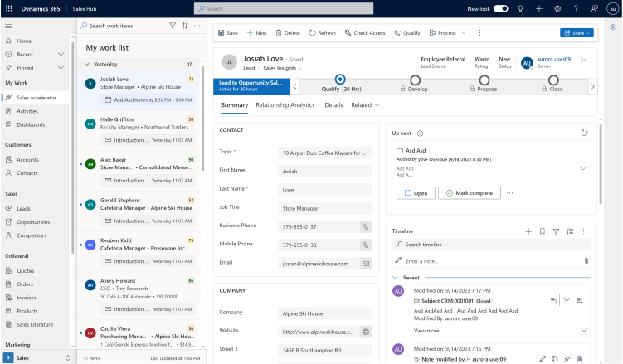Toggle the New look switch
This screenshot has height=364, width=623.
click(500, 8)
